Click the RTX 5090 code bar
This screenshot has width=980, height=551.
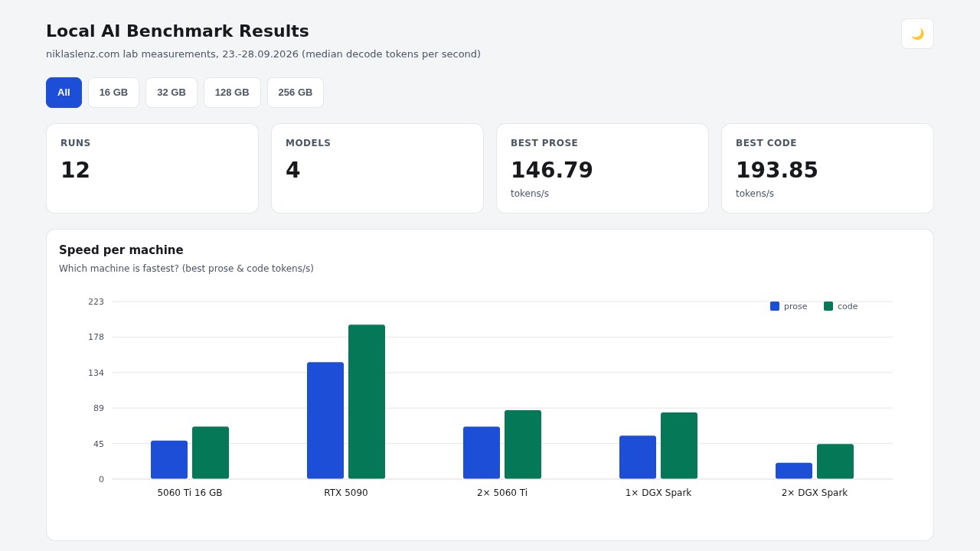[x=367, y=402]
